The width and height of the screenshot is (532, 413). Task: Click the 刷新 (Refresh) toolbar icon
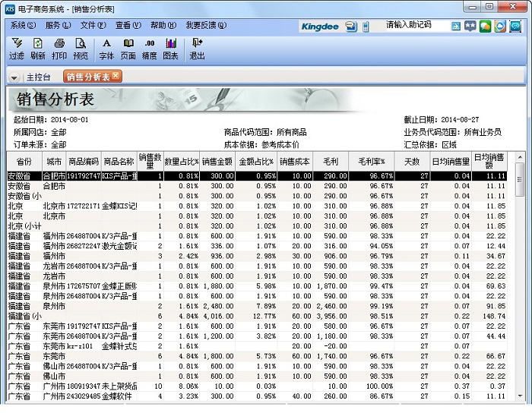click(x=38, y=49)
